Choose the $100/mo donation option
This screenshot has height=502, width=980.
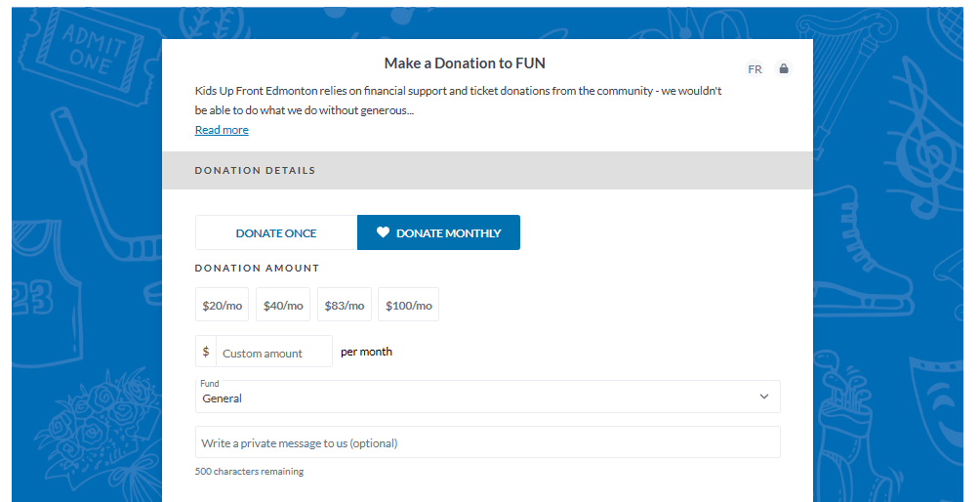tap(408, 305)
